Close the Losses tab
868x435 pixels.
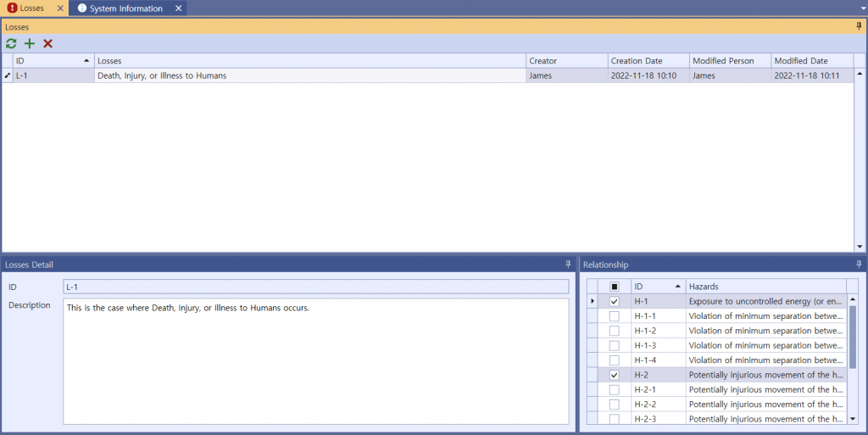coord(60,8)
